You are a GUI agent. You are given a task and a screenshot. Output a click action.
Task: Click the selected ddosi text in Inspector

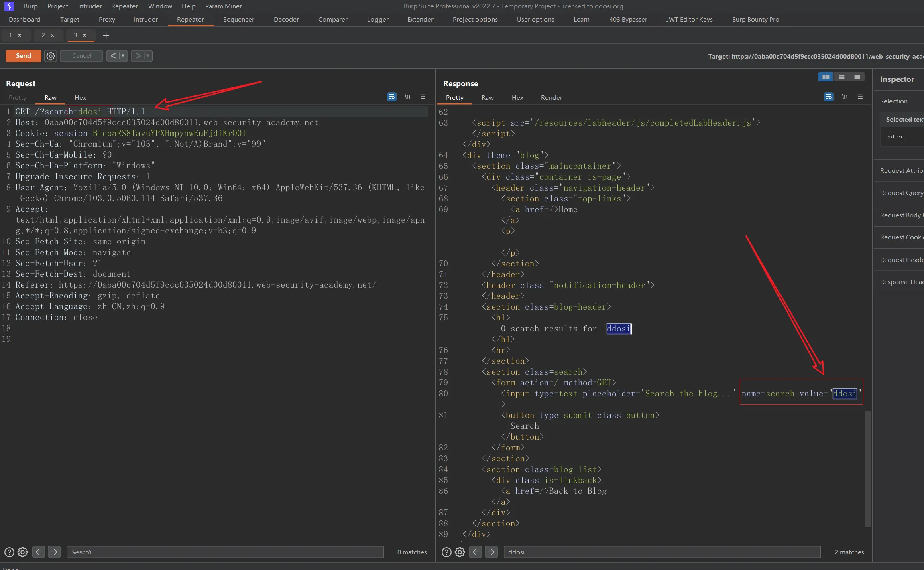[x=896, y=136]
